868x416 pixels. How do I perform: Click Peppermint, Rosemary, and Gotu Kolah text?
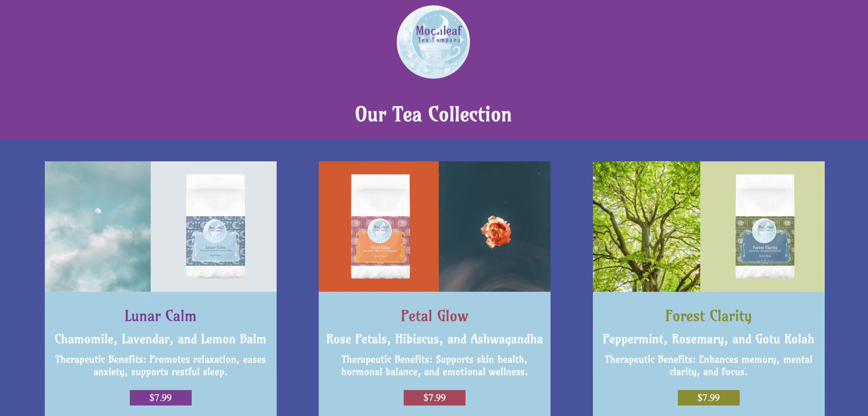[x=708, y=339]
